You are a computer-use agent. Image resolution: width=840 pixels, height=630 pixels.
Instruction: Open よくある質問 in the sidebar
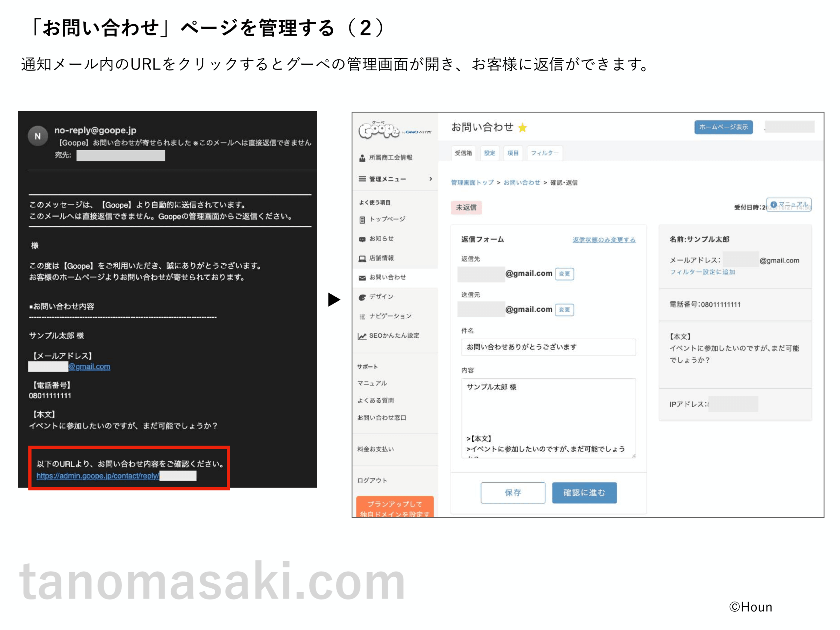point(375,400)
